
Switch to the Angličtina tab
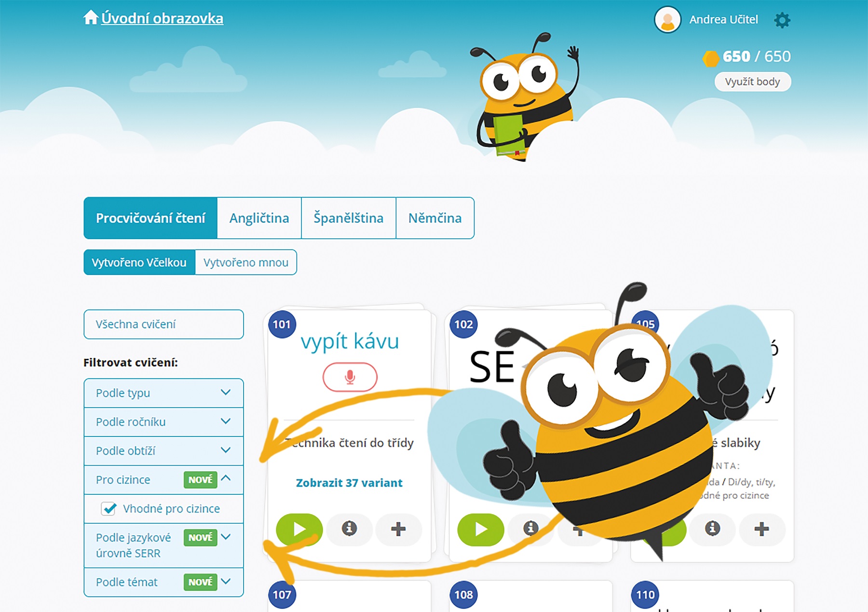coord(259,218)
